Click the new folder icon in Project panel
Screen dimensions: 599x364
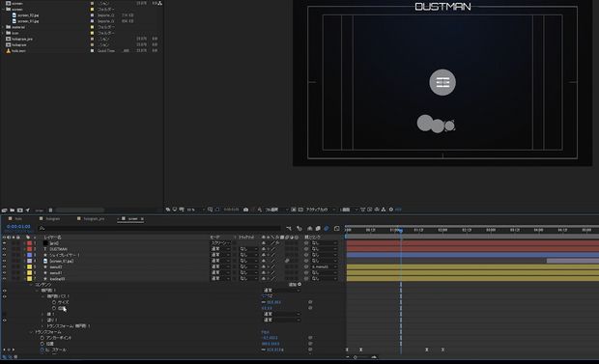click(13, 210)
